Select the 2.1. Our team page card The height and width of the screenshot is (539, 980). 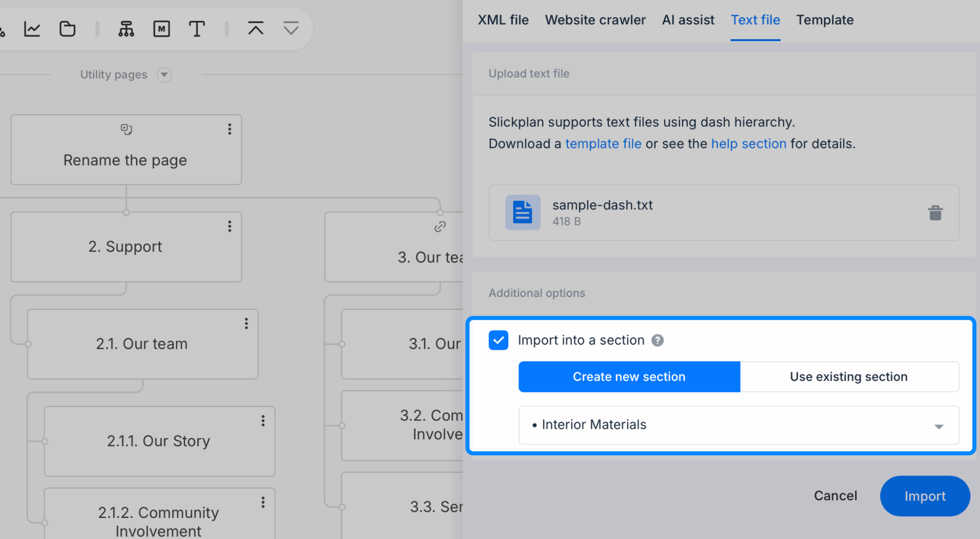(x=143, y=344)
